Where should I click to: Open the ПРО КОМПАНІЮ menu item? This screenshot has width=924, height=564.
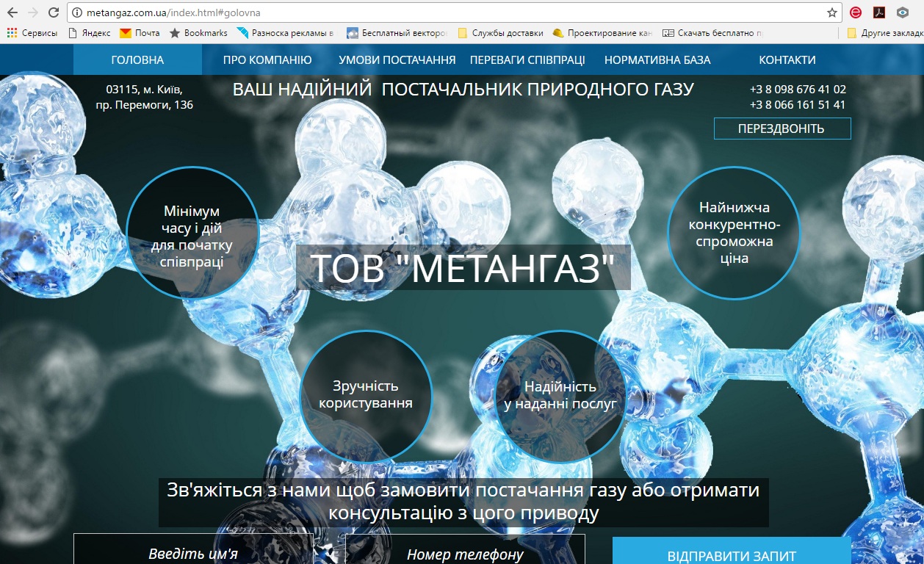click(267, 59)
